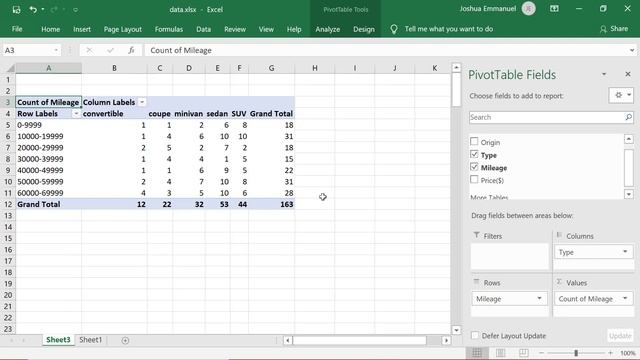Open the File menu
Image resolution: width=640 pixels, height=360 pixels.
click(17, 29)
